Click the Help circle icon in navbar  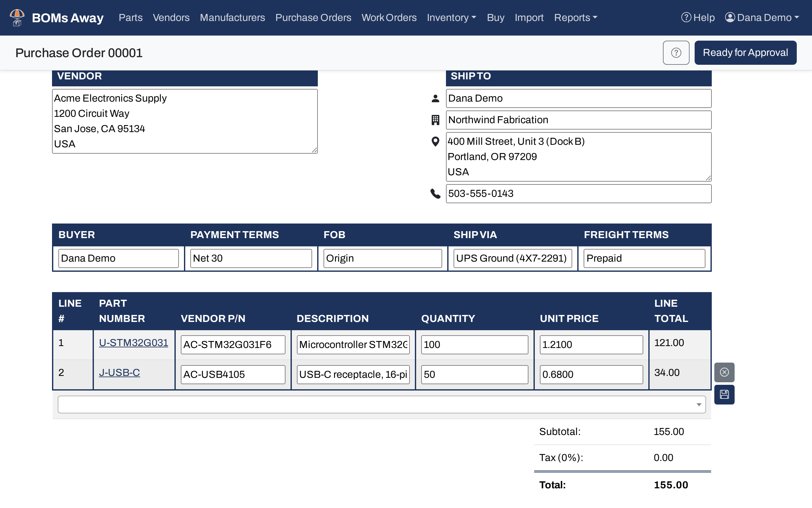point(686,17)
